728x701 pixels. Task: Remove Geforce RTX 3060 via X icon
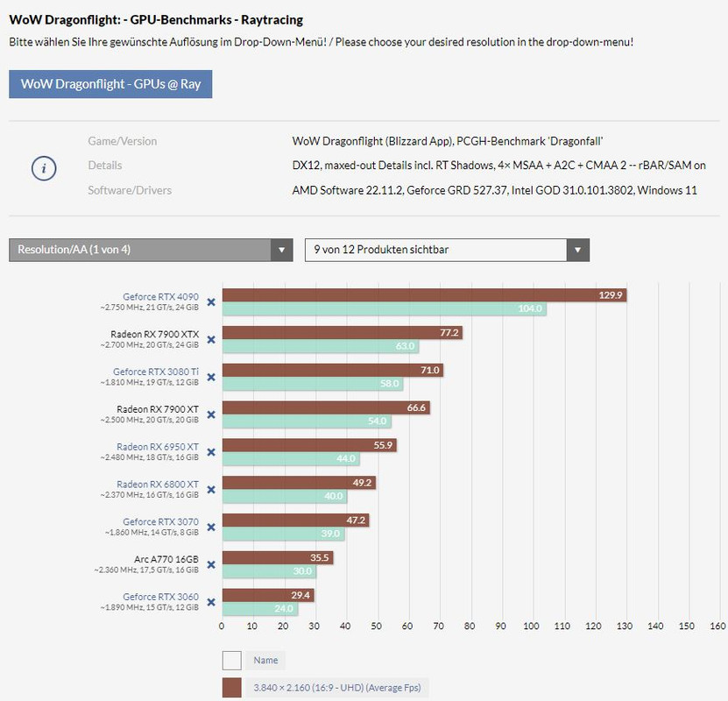pos(211,602)
